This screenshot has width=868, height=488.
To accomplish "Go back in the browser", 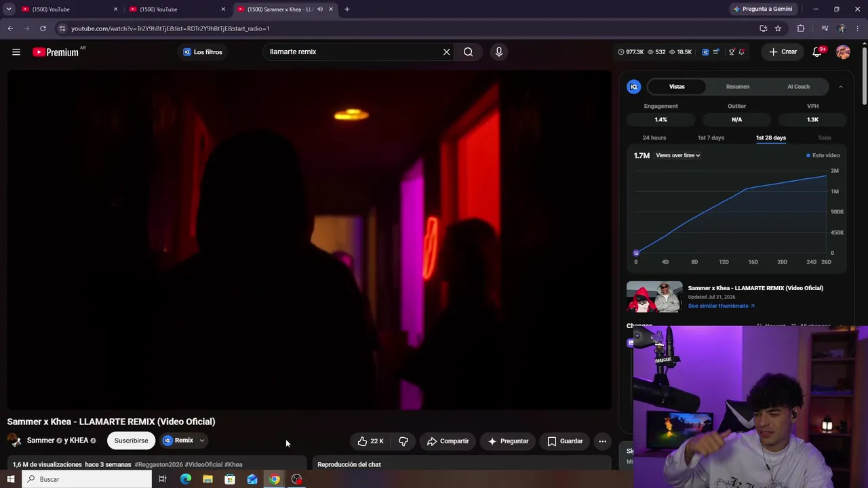I will click(x=10, y=28).
